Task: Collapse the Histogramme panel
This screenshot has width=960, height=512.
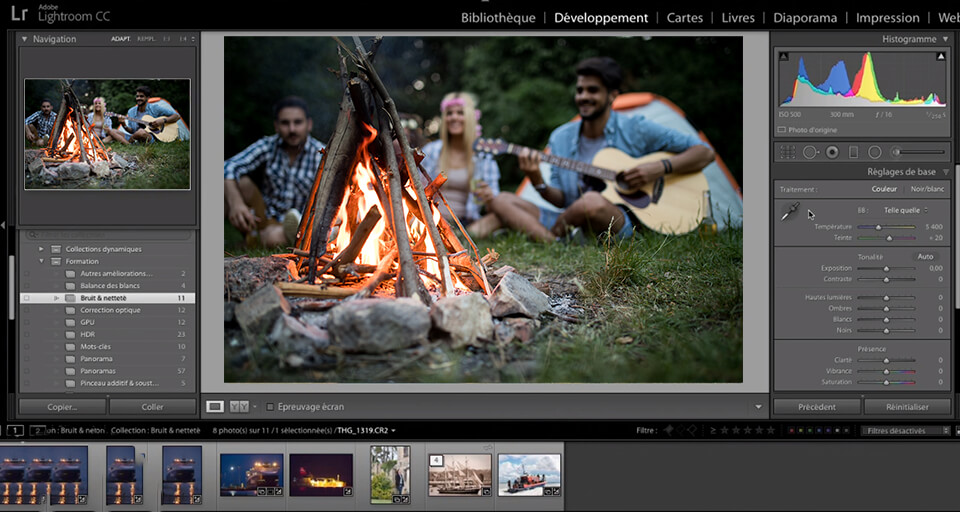Action: pyautogui.click(x=945, y=39)
